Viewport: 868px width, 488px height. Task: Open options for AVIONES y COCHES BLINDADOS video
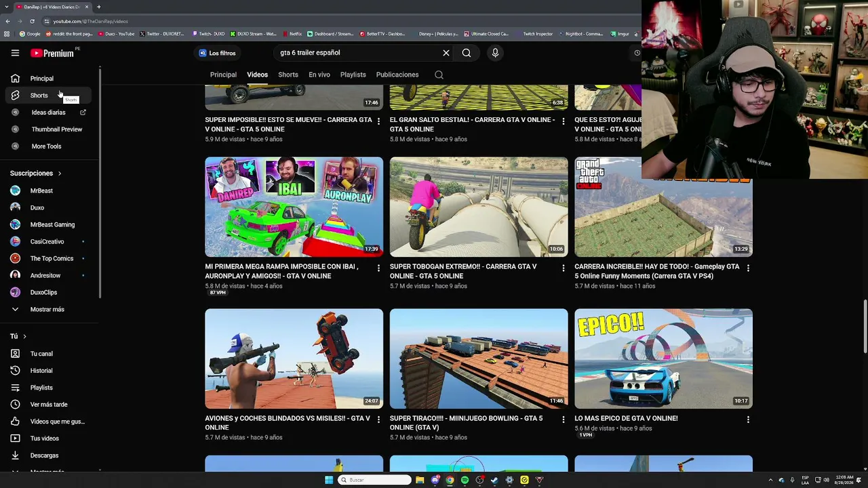click(x=378, y=420)
